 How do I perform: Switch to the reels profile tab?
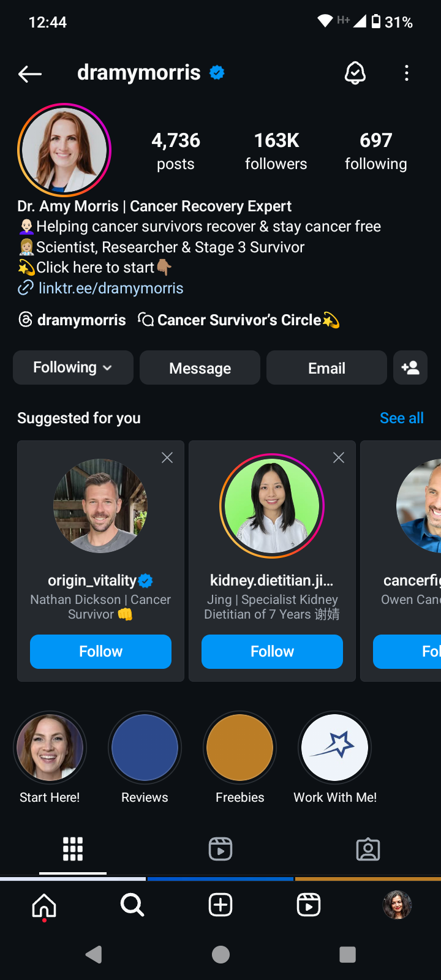coord(221,849)
